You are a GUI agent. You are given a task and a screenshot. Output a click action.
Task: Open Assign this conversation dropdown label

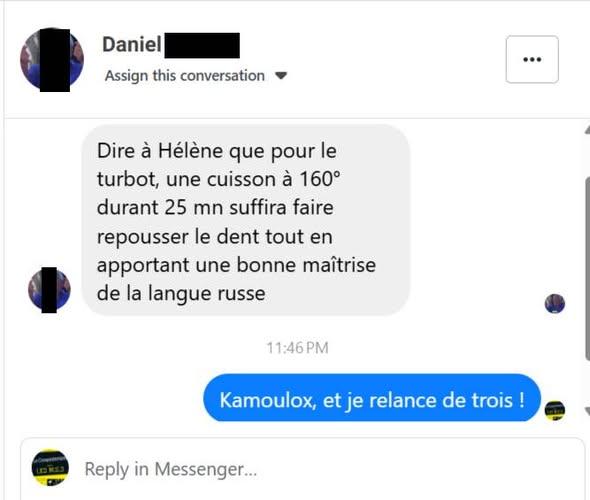pos(185,76)
